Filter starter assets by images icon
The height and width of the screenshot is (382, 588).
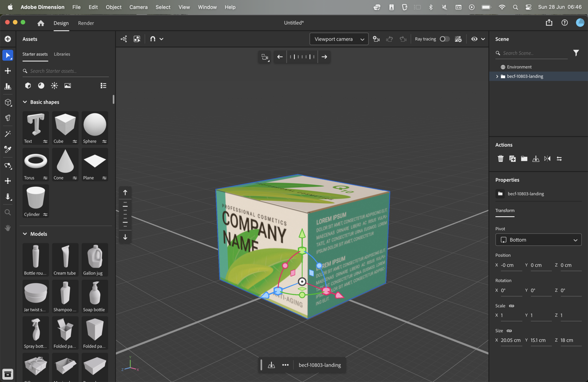pyautogui.click(x=68, y=85)
